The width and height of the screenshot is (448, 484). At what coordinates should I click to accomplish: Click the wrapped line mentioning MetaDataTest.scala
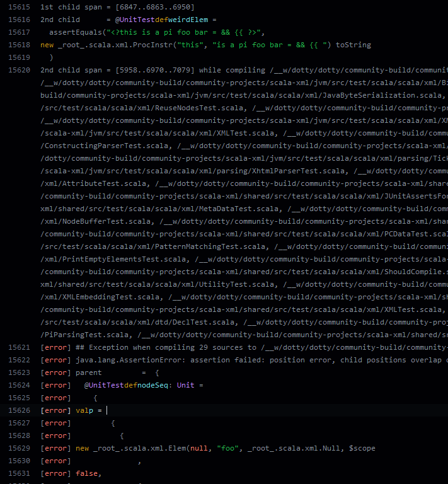[244, 209]
